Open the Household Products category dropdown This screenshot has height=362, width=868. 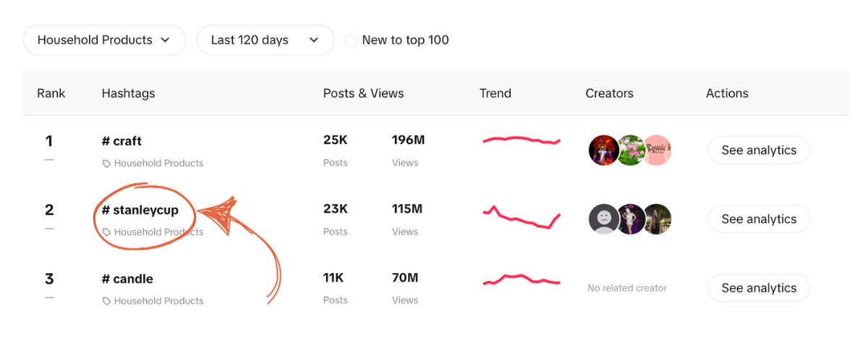(104, 40)
